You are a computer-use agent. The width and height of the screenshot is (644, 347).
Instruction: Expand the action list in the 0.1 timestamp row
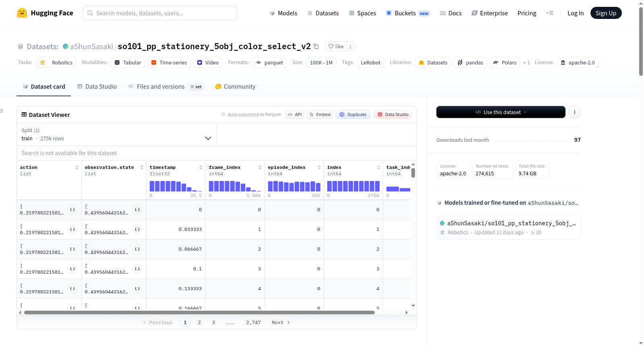pyautogui.click(x=72, y=269)
